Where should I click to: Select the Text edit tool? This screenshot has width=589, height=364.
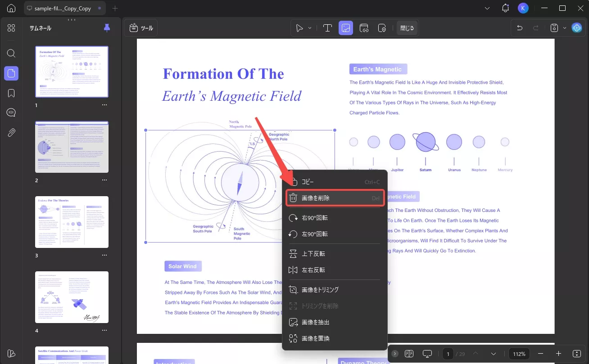click(328, 28)
